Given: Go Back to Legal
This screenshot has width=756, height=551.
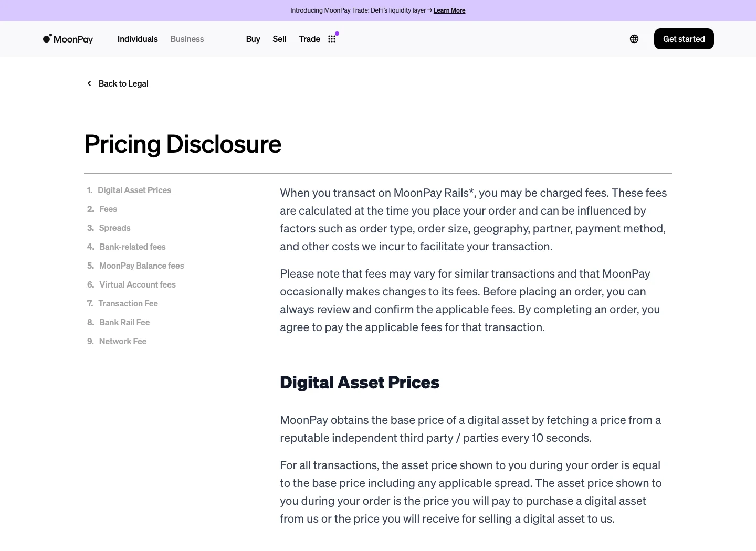Looking at the screenshot, I should click(123, 83).
